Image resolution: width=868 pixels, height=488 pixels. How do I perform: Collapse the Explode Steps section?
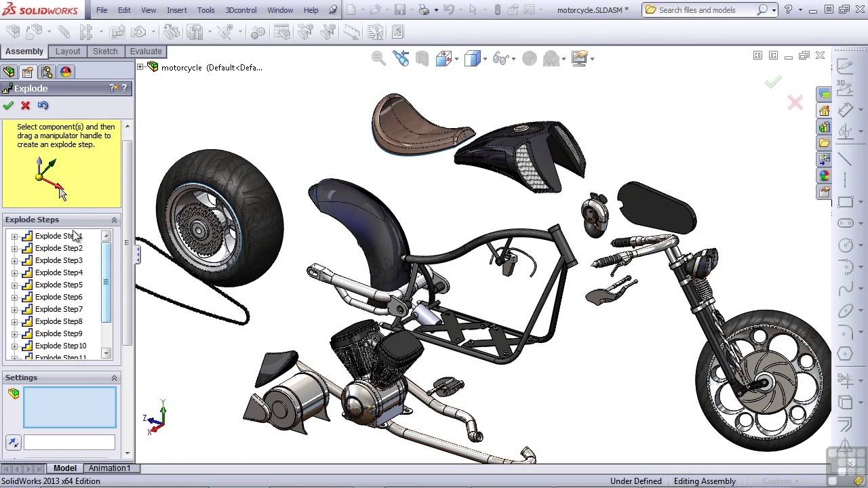click(x=114, y=220)
